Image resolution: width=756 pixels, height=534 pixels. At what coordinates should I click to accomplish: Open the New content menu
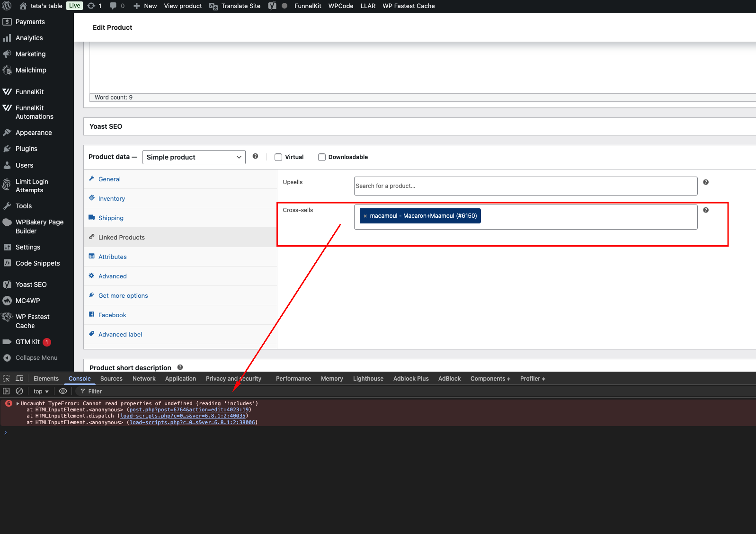[145, 6]
